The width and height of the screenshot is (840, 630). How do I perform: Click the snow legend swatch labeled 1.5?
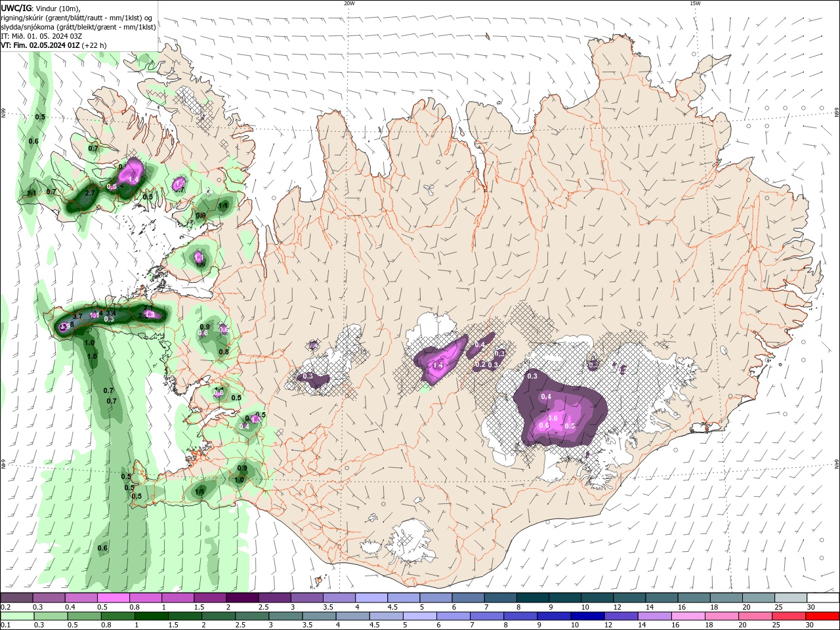pyautogui.click(x=209, y=598)
